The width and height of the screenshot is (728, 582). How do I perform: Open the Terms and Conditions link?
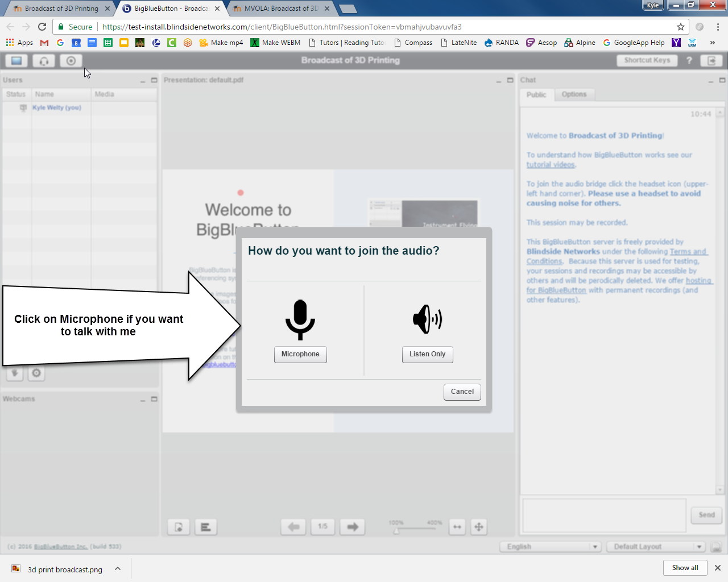pos(617,256)
